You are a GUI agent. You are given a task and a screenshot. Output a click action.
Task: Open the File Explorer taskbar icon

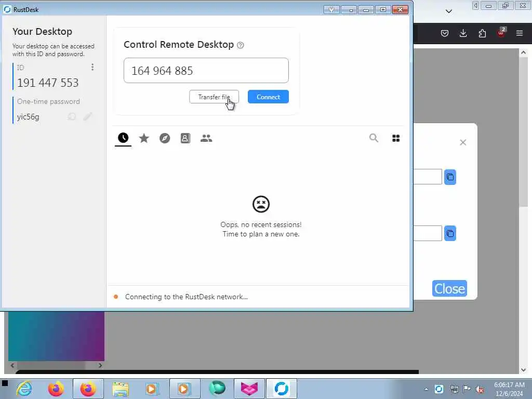coord(121,389)
